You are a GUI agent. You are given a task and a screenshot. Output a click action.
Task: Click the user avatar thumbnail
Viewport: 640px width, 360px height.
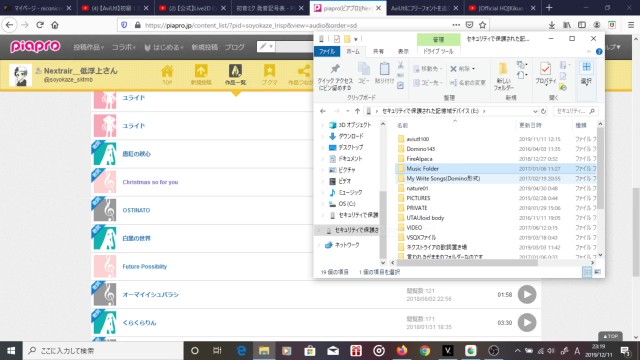click(x=20, y=75)
